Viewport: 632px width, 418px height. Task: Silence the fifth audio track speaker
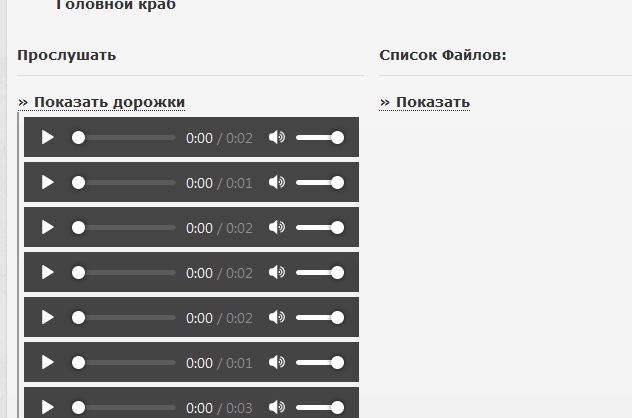(277, 318)
